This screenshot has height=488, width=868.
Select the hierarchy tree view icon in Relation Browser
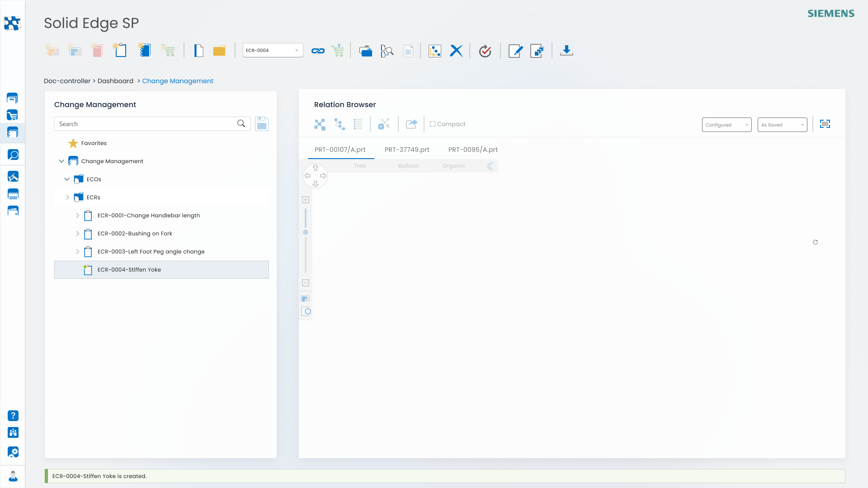pyautogui.click(x=340, y=124)
